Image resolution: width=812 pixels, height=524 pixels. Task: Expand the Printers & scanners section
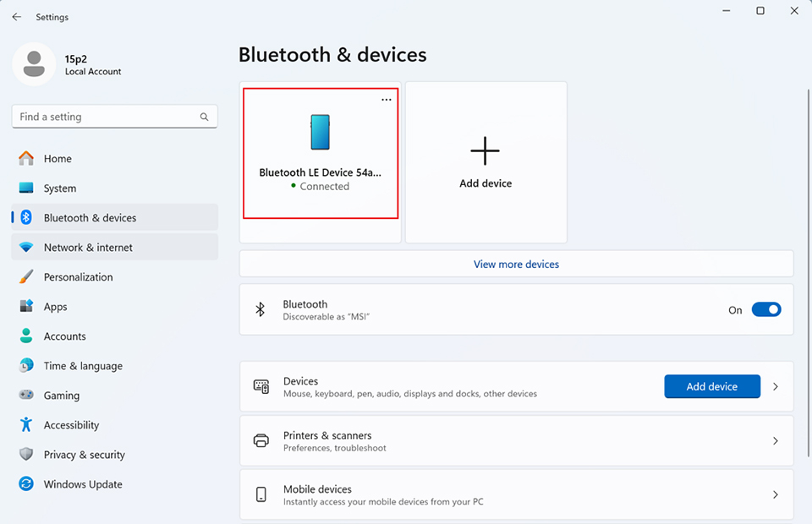[775, 440]
